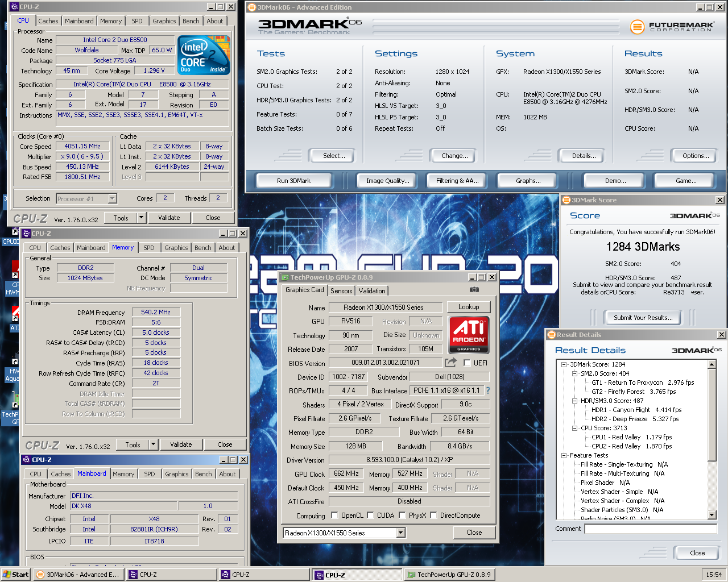Open the About tab in top CPU-Z window

click(215, 21)
